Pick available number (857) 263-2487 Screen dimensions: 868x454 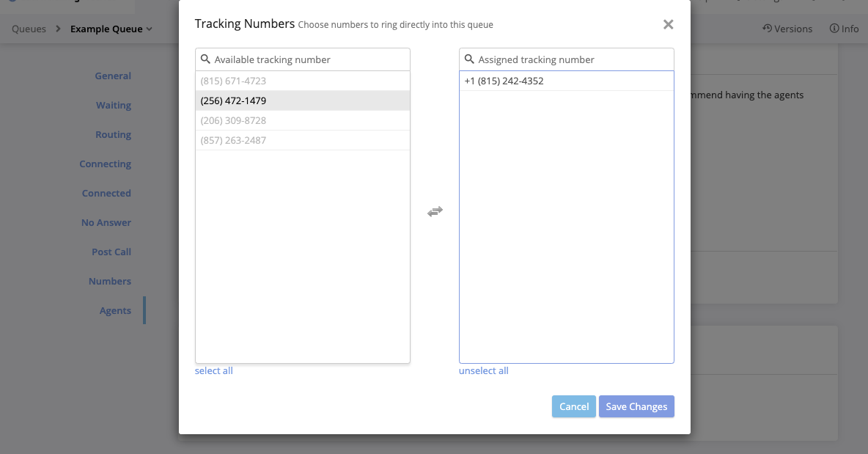(233, 140)
